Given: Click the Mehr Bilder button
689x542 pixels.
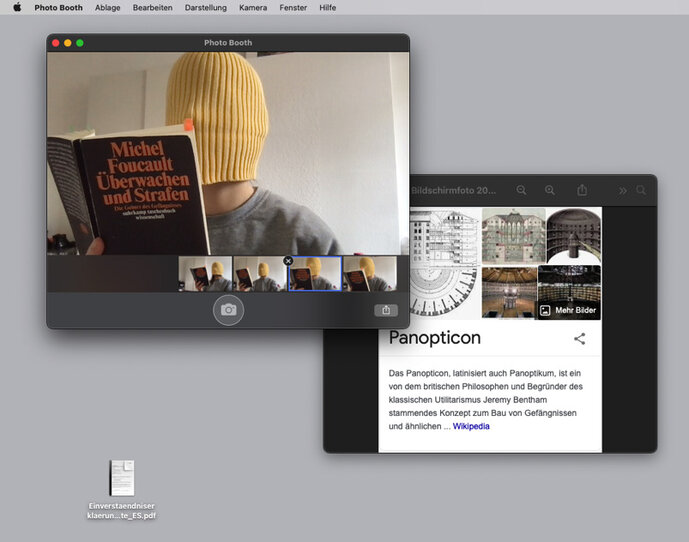Looking at the screenshot, I should click(x=569, y=310).
